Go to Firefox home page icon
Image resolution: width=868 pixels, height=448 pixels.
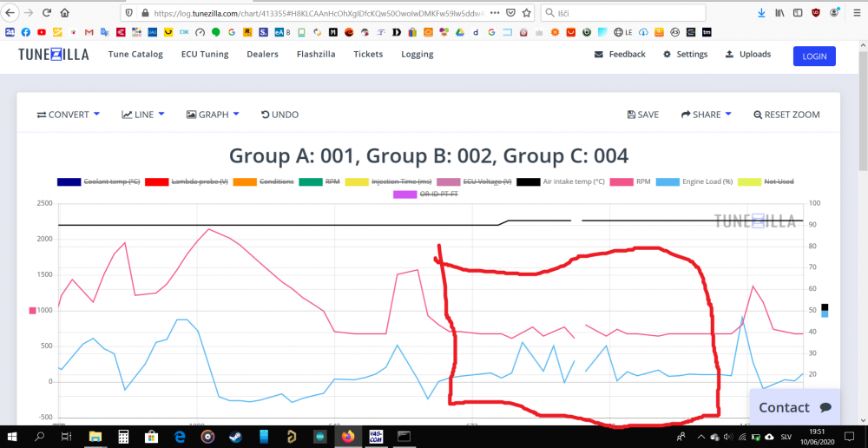pyautogui.click(x=65, y=12)
